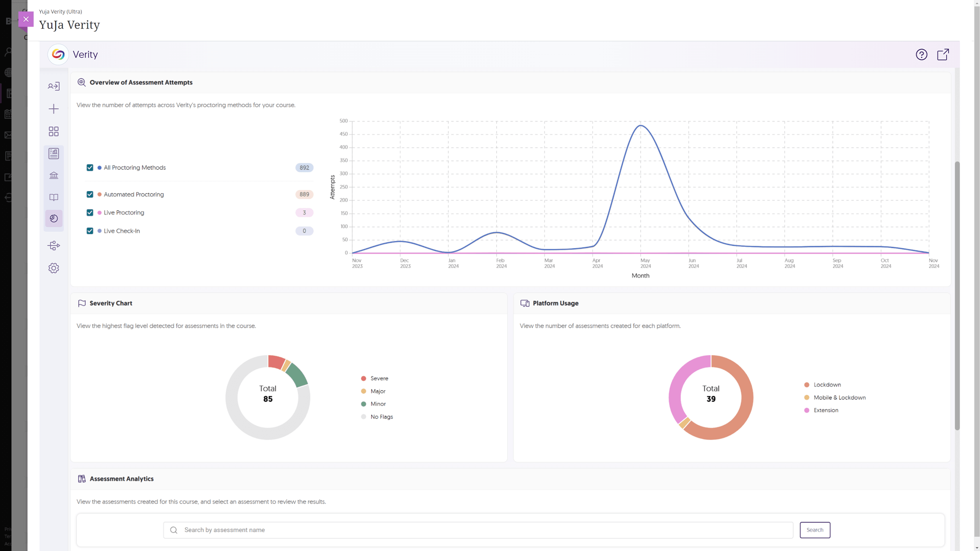This screenshot has height=551, width=980.
Task: Click the Live Check-In count badge 0
Action: [x=304, y=231]
